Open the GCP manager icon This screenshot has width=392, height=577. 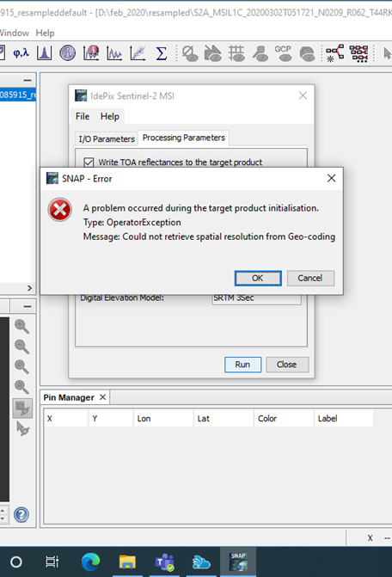(283, 53)
